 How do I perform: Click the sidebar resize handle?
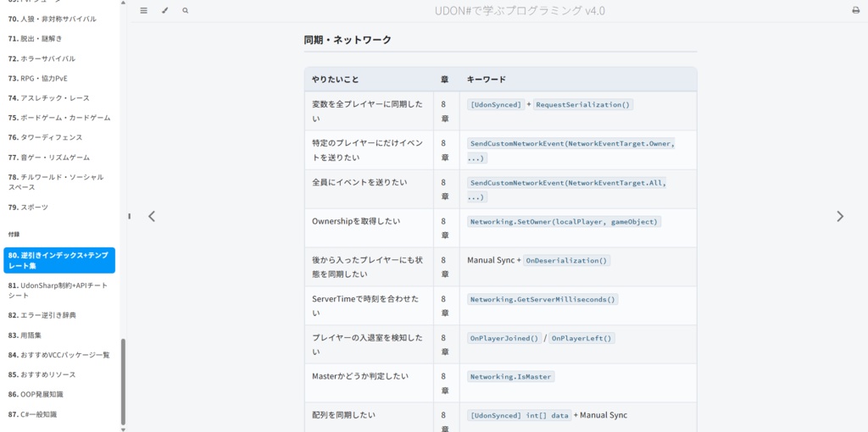(x=129, y=216)
